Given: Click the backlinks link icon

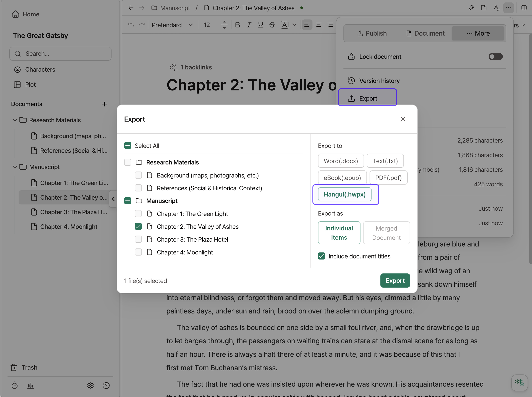Looking at the screenshot, I should point(174,67).
